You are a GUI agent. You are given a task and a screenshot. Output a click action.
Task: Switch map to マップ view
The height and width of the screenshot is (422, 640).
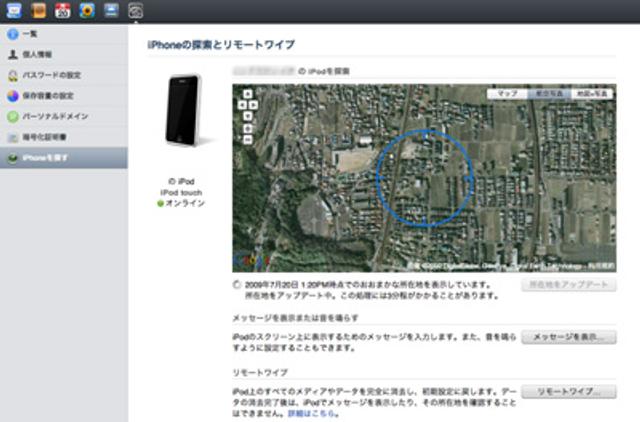click(x=507, y=94)
